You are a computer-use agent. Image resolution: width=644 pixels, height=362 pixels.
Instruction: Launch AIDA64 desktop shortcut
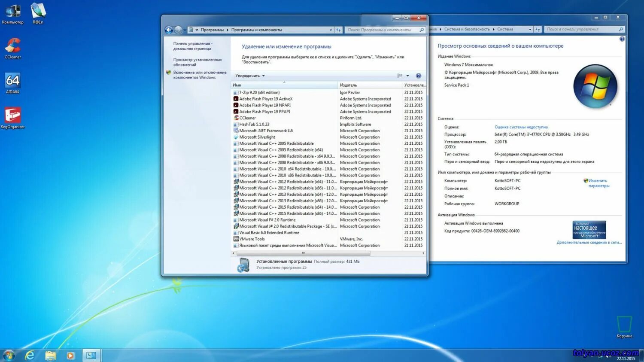pos(12,82)
